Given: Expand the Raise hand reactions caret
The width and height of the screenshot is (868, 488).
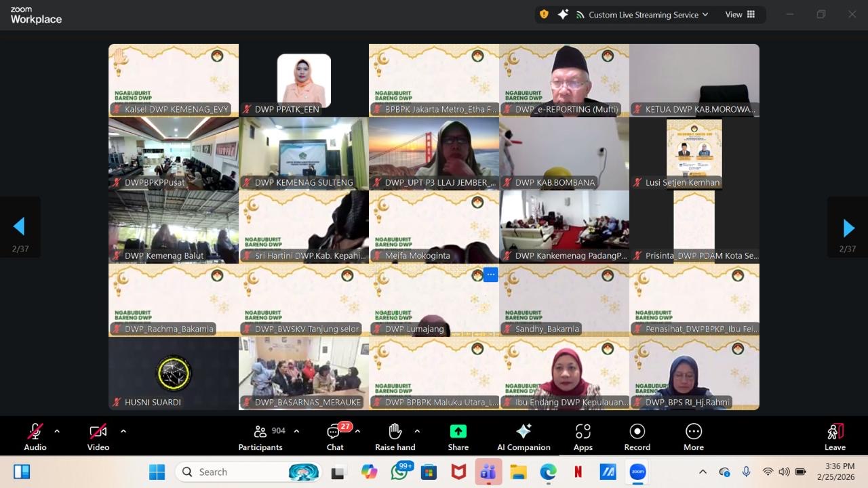Looking at the screenshot, I should pyautogui.click(x=417, y=431).
